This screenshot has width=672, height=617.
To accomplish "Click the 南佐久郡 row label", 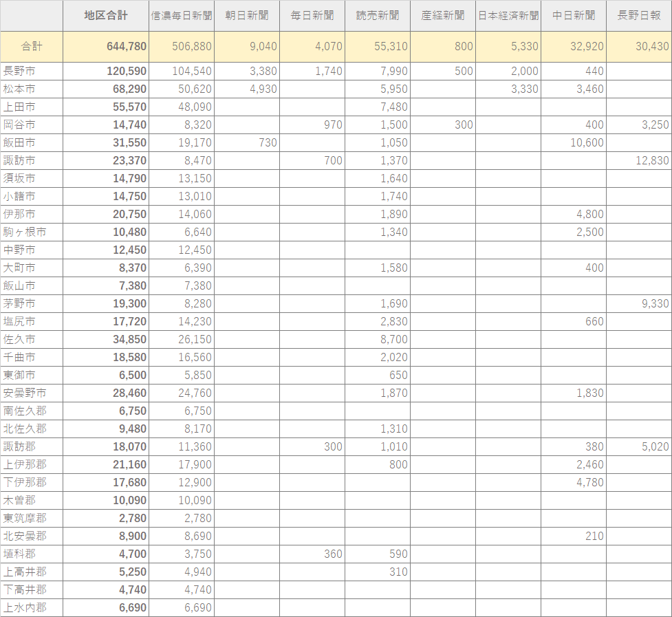I will [32, 411].
